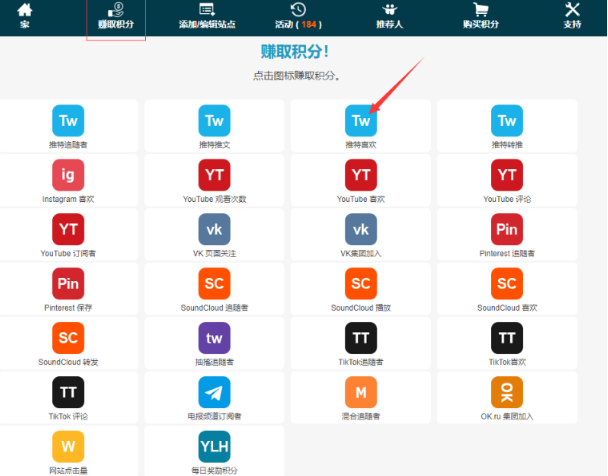The height and width of the screenshot is (476, 608).
Task: Click the Telegram channel subscribers (电报频道订阅者) icon
Action: [x=214, y=392]
